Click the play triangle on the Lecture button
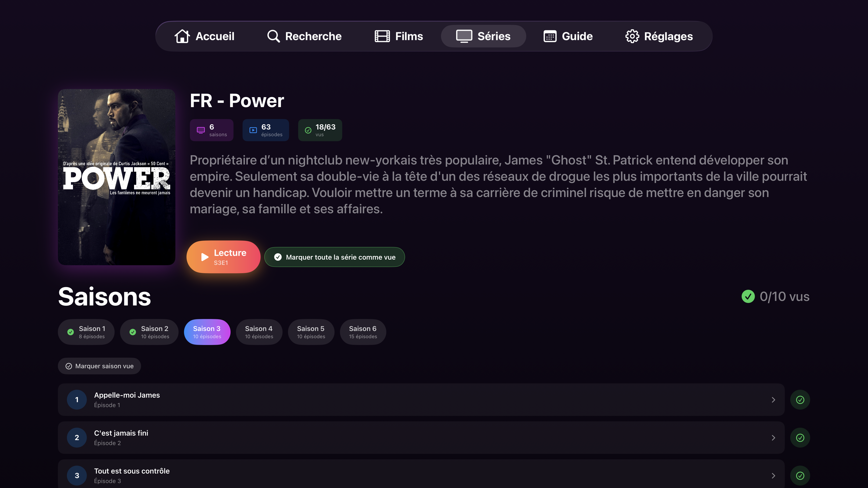Viewport: 868px width, 488px height. tap(205, 257)
